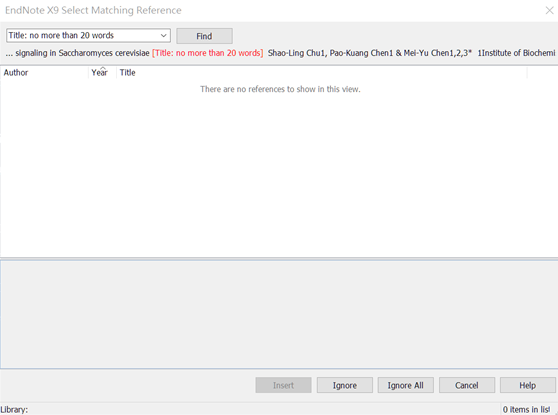Click the EndNote X9 Select Matching Reference title
The image size is (558, 415).
(x=93, y=10)
